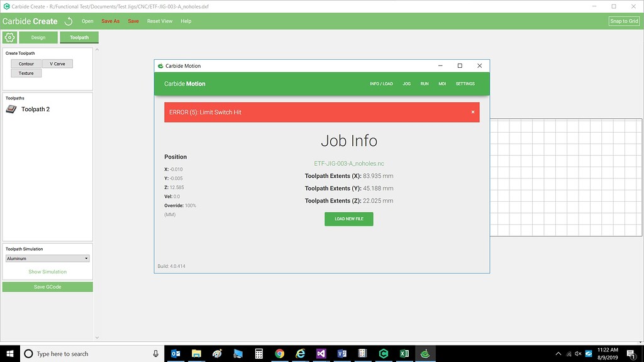
Task: Dismiss the Limit Switch Hit error
Action: (473, 112)
